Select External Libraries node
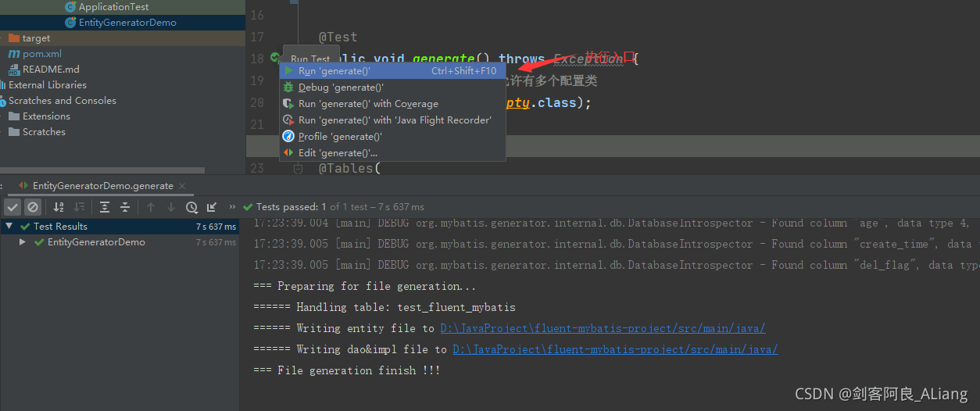This screenshot has width=980, height=411. click(48, 85)
